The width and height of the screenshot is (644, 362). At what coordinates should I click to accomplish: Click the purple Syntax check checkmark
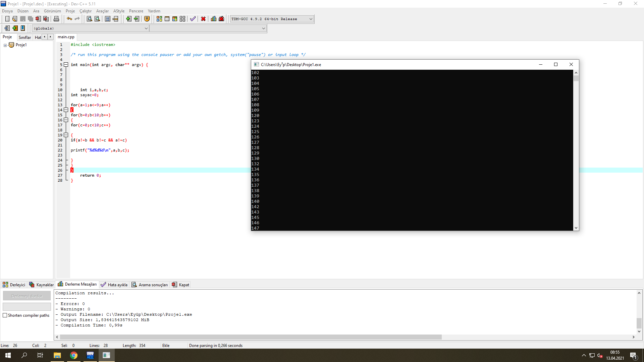pos(193,19)
